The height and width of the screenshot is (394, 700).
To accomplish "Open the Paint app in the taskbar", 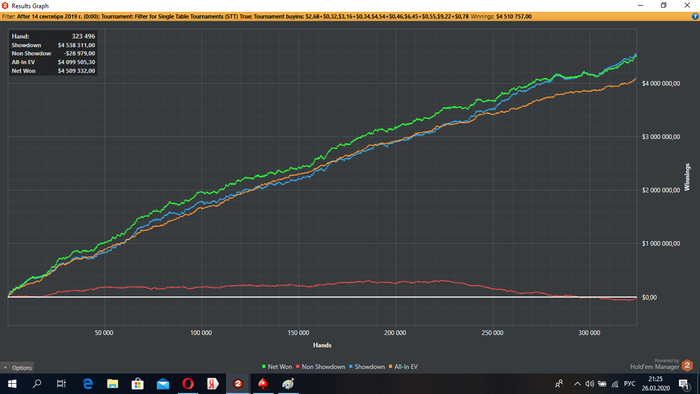I will 288,384.
